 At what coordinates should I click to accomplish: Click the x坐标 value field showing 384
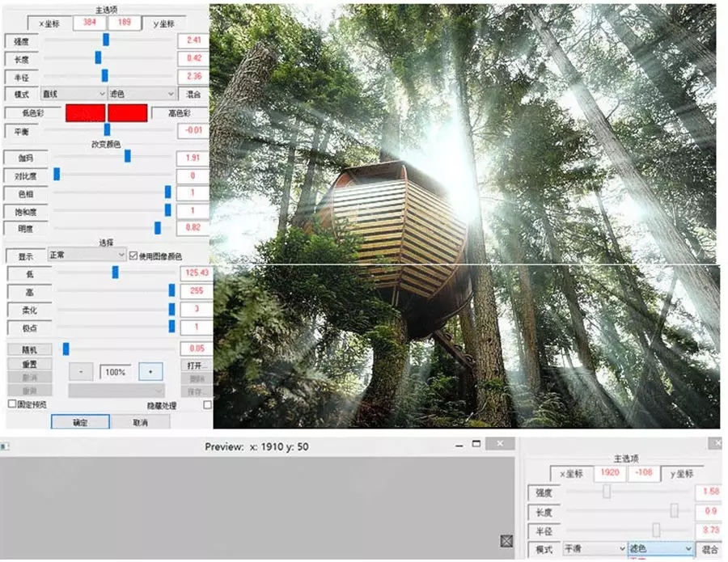tap(90, 23)
